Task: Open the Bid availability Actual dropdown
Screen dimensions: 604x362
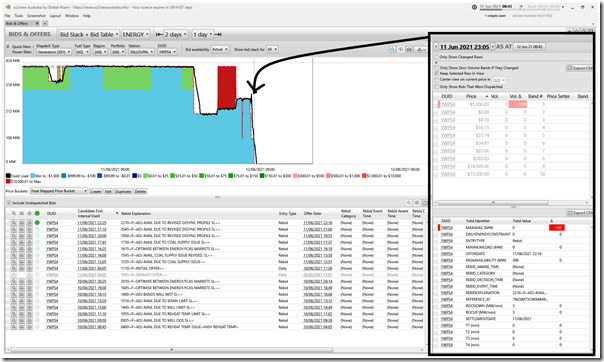Action: (220, 49)
